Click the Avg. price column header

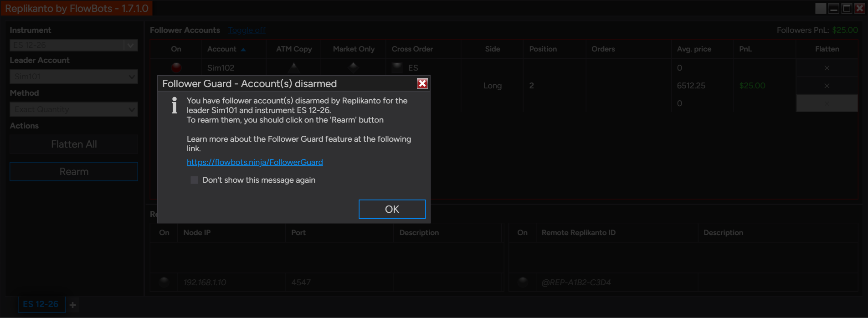point(702,49)
